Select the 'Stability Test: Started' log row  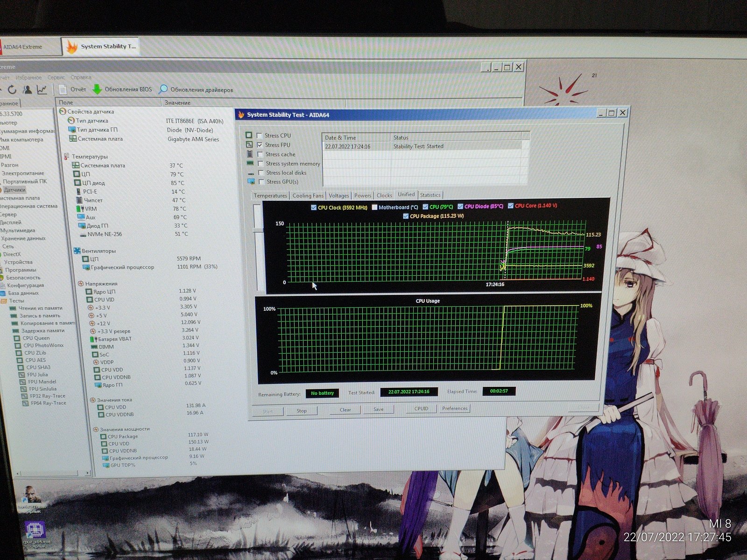pos(422,146)
